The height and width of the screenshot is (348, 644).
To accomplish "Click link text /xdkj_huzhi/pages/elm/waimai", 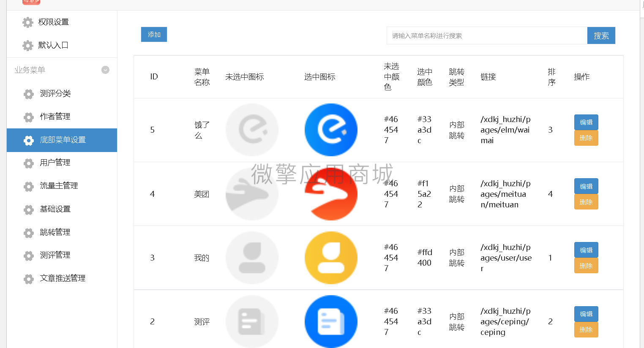I will click(505, 130).
